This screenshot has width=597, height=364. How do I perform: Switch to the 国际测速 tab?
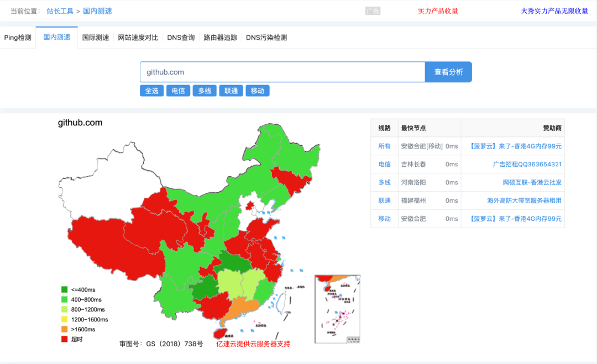point(96,38)
